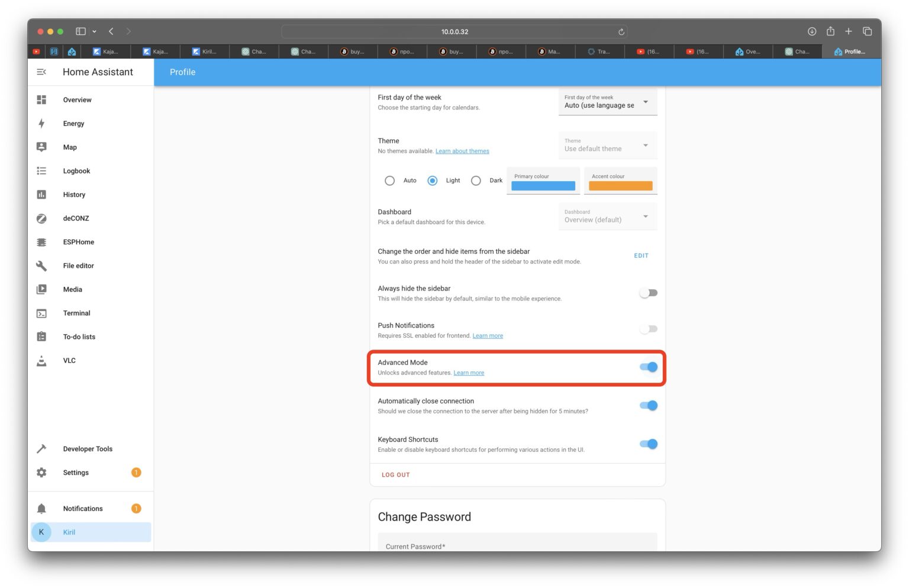The image size is (909, 588).
Task: Click the deCONZ sidebar icon
Action: (41, 218)
